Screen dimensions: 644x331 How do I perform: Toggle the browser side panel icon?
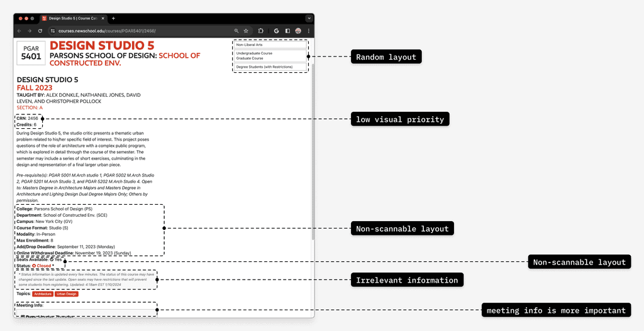tap(287, 31)
